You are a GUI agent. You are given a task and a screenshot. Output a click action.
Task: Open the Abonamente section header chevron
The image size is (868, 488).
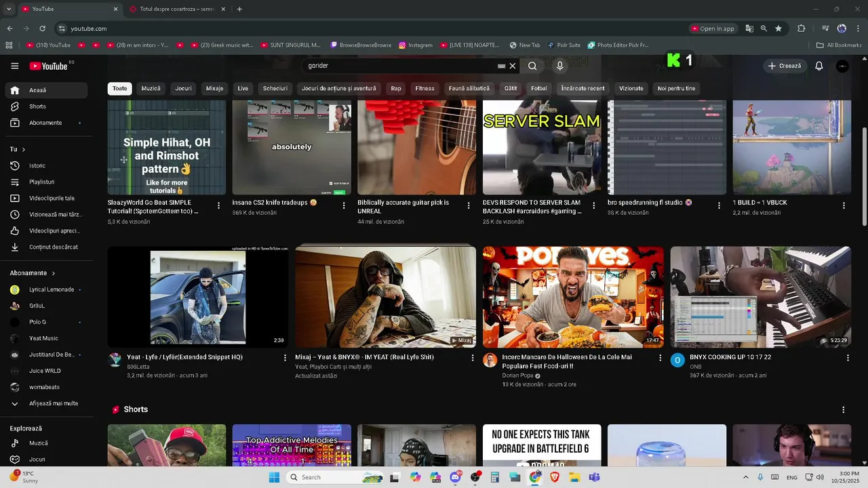(x=52, y=273)
